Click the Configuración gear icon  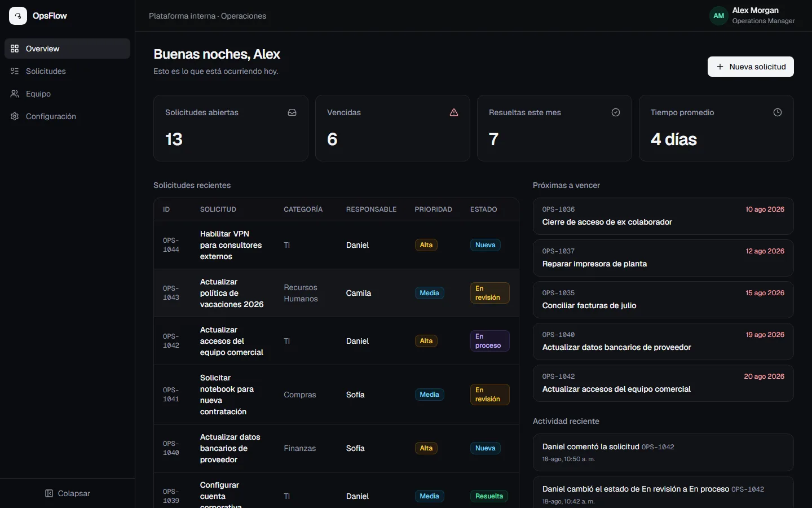point(15,116)
